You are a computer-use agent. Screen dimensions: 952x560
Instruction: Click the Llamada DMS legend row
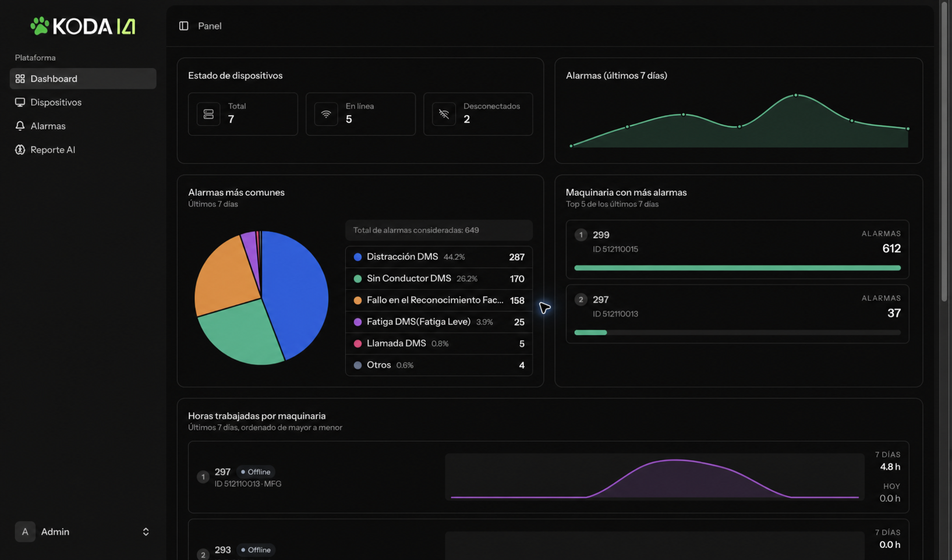point(438,343)
